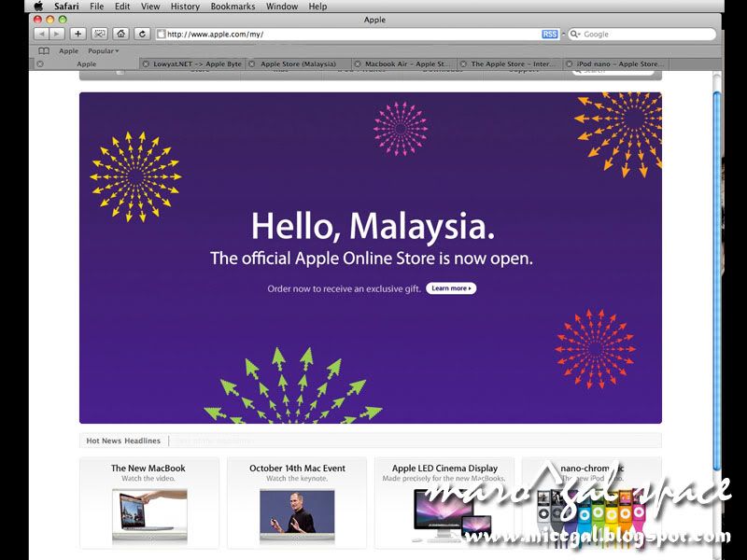Open the File menu
747x560 pixels.
coord(97,7)
